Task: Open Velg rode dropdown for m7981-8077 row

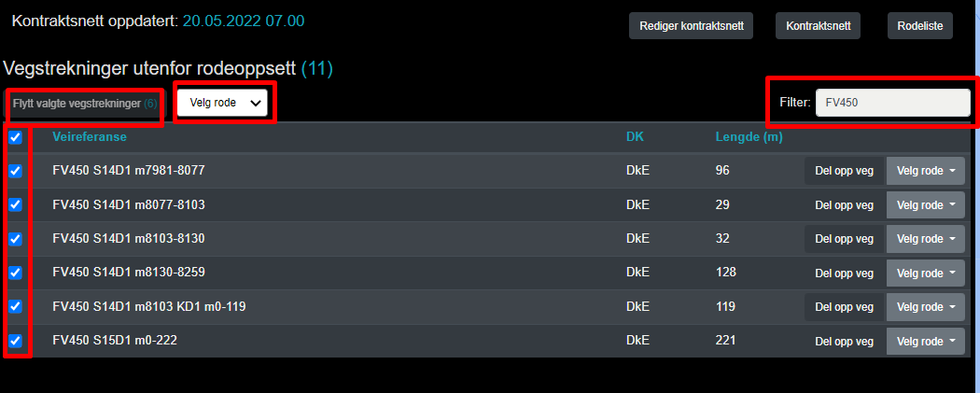Action: tap(925, 172)
